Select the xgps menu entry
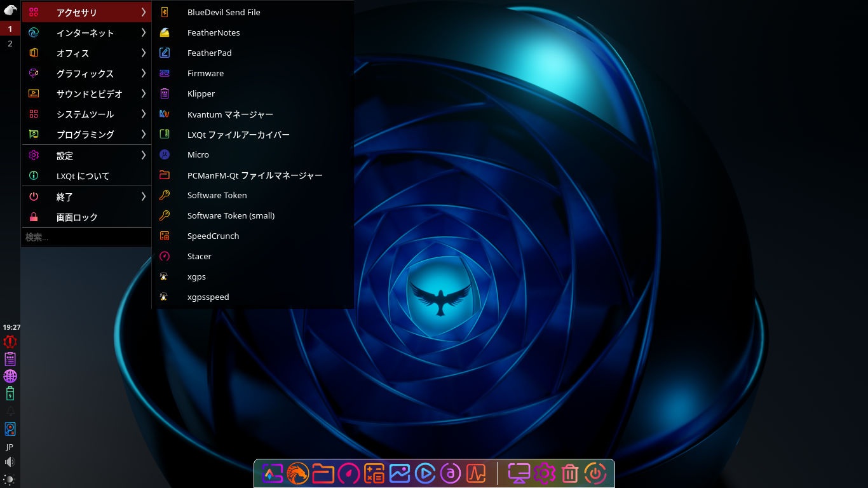 click(x=253, y=276)
